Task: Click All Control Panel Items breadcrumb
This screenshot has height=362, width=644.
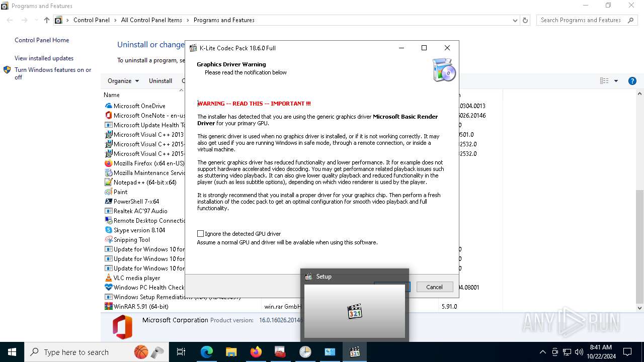Action: (x=151, y=20)
